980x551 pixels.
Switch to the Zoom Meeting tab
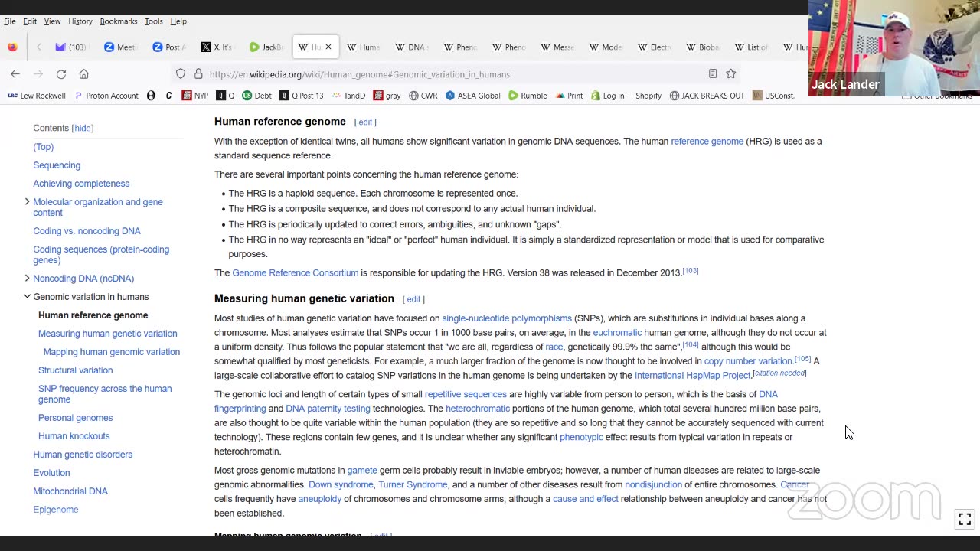121,47
